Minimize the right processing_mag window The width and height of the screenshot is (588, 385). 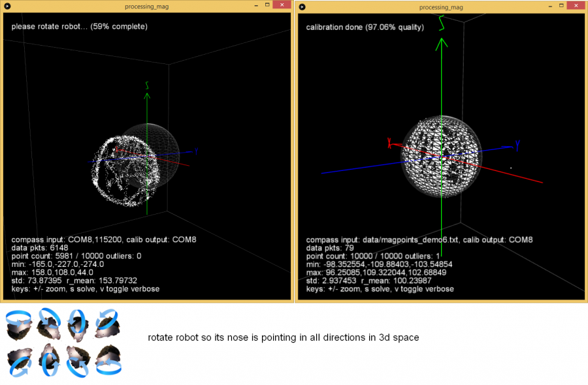550,6
